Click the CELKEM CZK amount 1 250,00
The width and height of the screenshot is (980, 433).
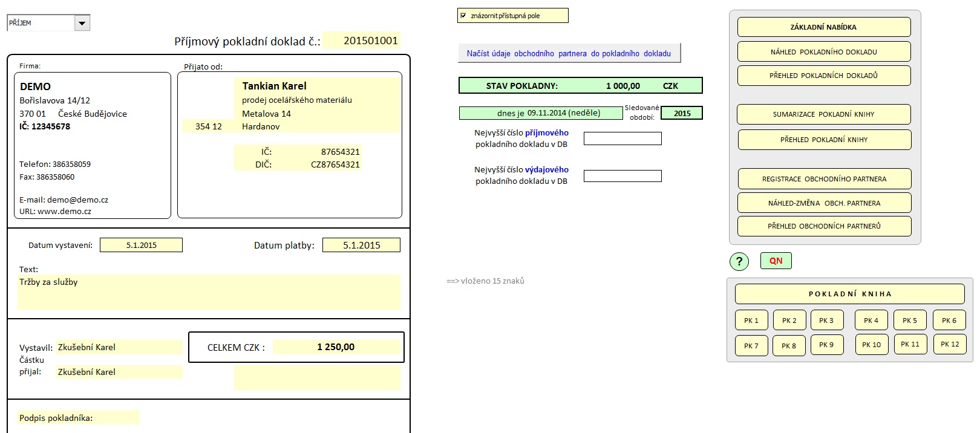coord(336,347)
